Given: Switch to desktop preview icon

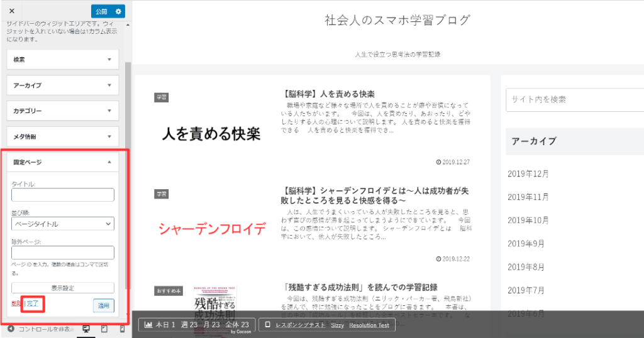Looking at the screenshot, I should click(x=86, y=329).
